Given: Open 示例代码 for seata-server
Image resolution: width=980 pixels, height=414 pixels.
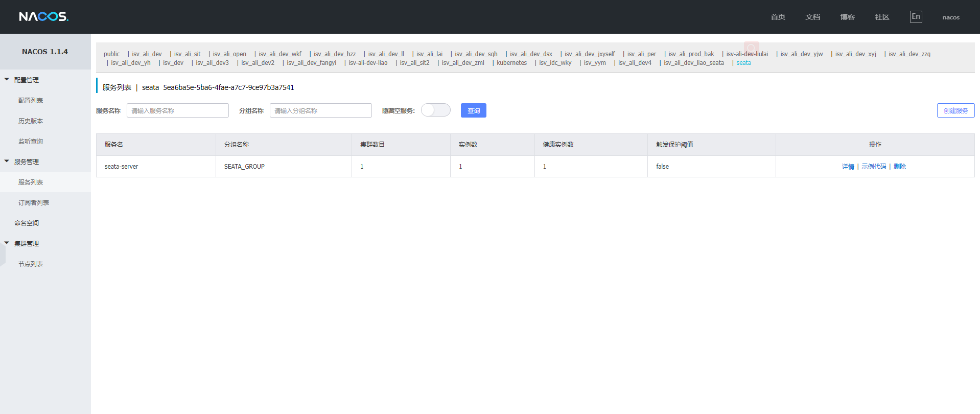Looking at the screenshot, I should pos(874,167).
